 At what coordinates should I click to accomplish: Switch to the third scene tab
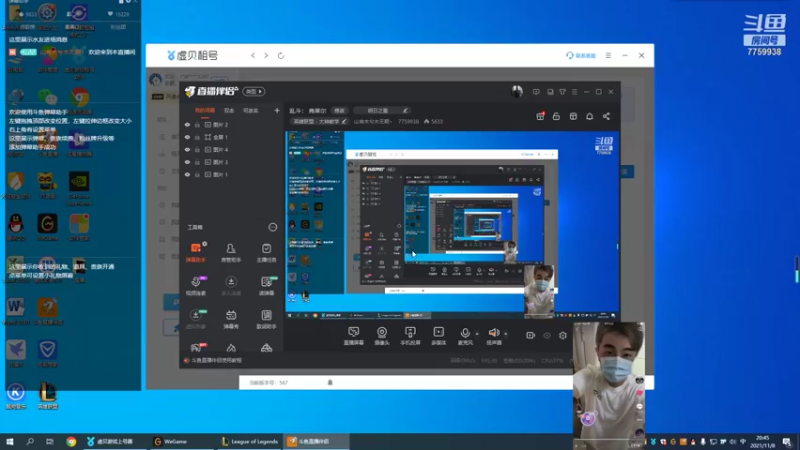[251, 110]
